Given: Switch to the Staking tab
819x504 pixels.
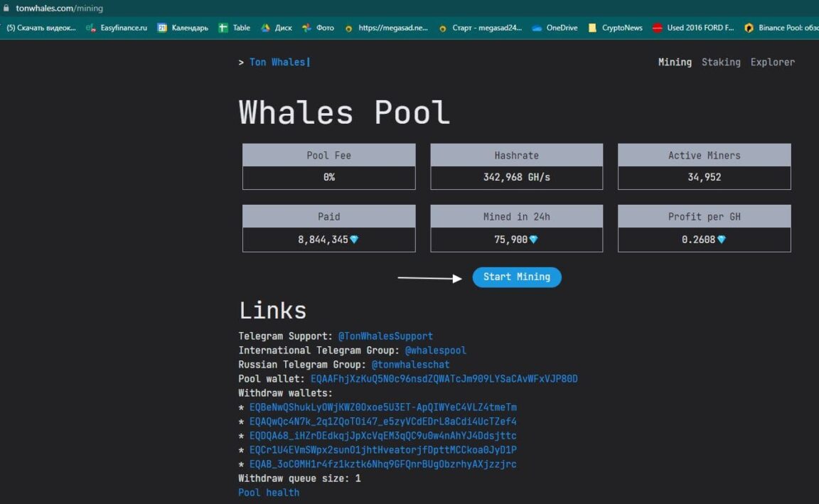Looking at the screenshot, I should click(x=721, y=62).
